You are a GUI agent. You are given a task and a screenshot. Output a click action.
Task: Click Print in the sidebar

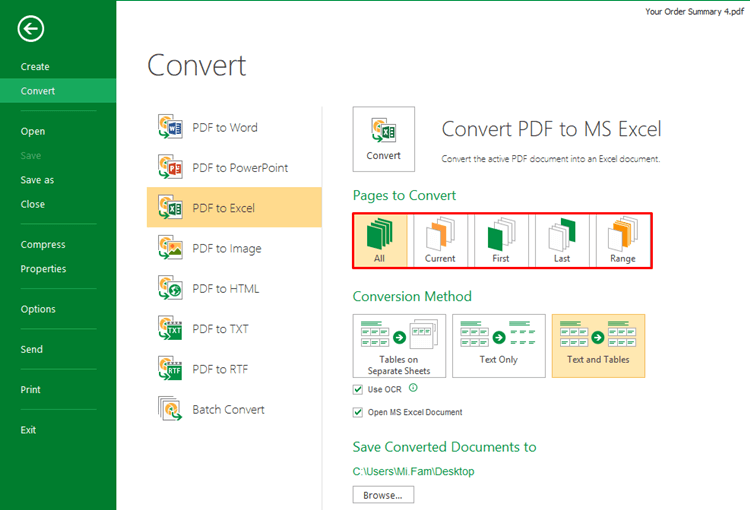pyautogui.click(x=30, y=389)
